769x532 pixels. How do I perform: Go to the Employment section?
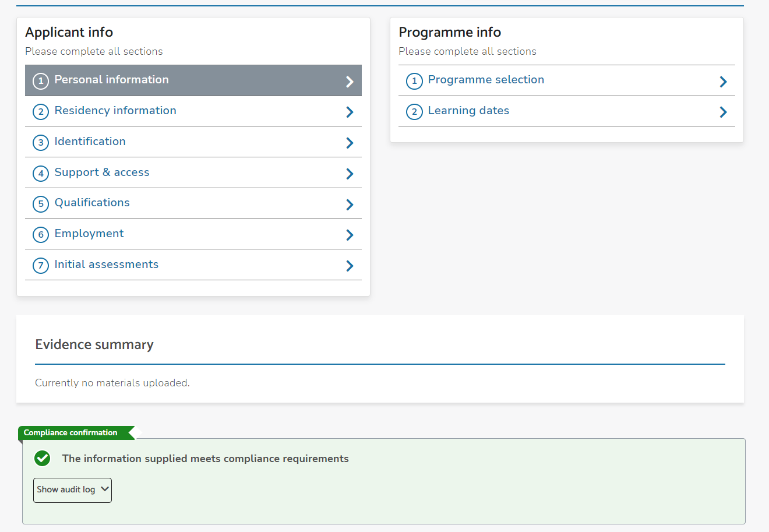coord(193,234)
